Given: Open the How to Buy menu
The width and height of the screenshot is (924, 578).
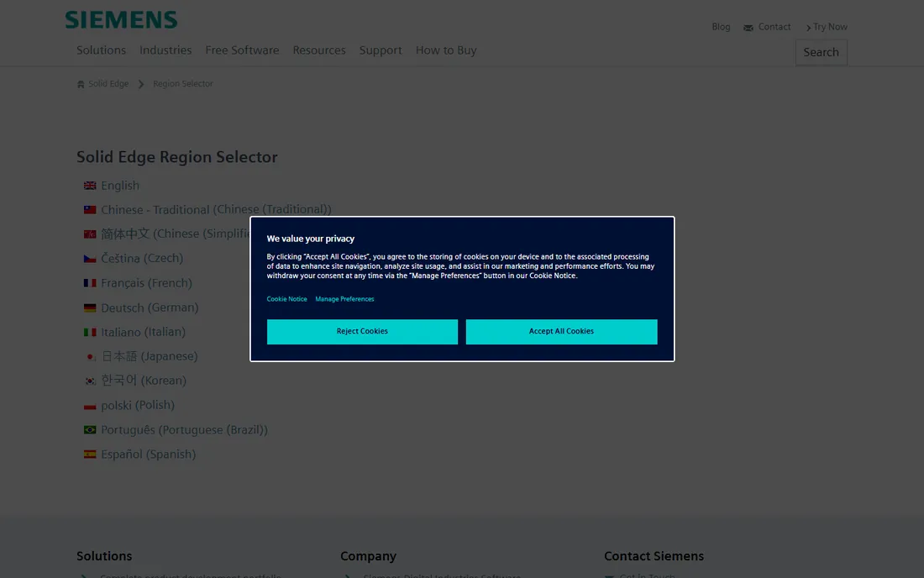Looking at the screenshot, I should (x=446, y=50).
